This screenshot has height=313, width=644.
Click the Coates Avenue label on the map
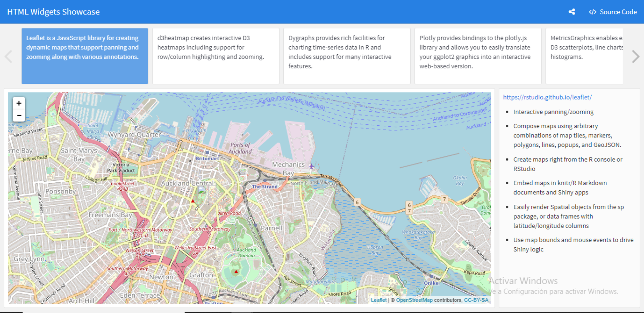[x=476, y=250]
